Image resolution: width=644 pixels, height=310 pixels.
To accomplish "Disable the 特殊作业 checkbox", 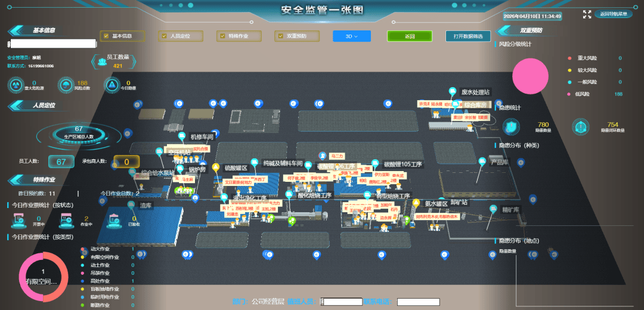I will [x=222, y=36].
